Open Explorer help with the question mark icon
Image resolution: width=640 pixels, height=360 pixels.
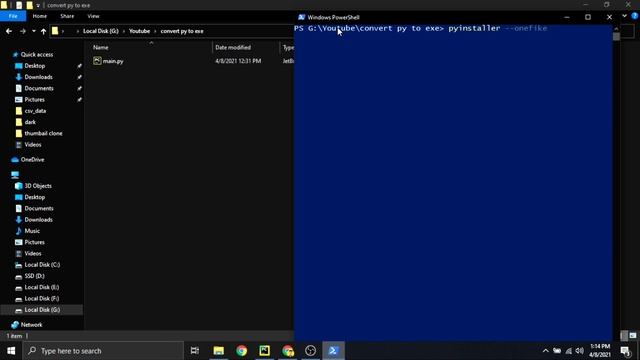coord(635,16)
